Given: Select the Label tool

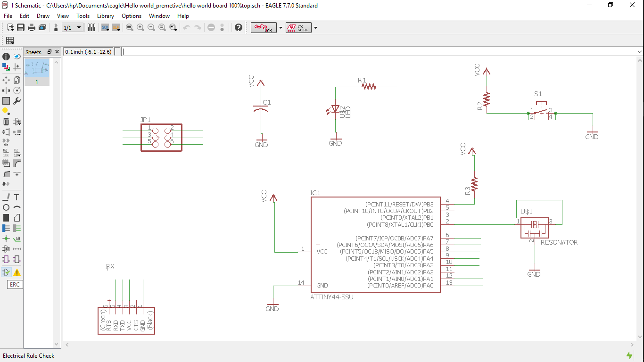Looking at the screenshot, I should [17, 239].
